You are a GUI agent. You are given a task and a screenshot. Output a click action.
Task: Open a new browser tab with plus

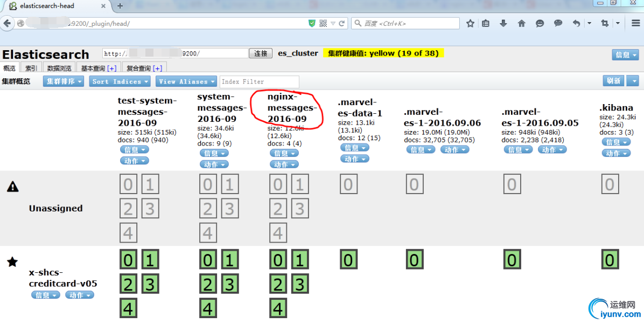point(120,6)
